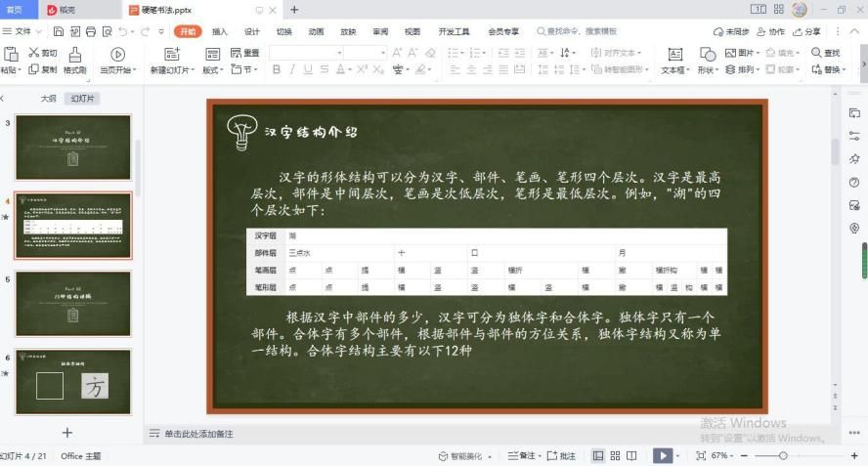Screen dimensions: 868x466
Task: Click the Collaborate (协作) button
Action: click(771, 31)
